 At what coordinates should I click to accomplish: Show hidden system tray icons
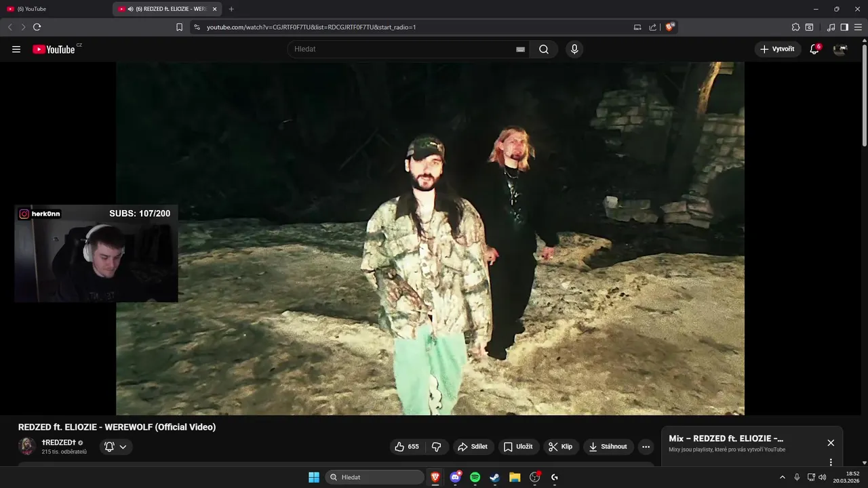(x=782, y=477)
